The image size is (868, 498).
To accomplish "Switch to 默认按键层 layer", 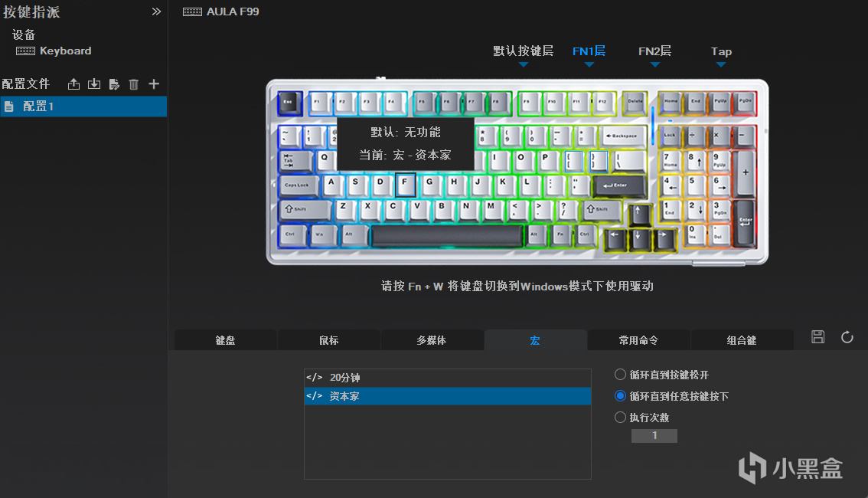I will pyautogui.click(x=523, y=51).
